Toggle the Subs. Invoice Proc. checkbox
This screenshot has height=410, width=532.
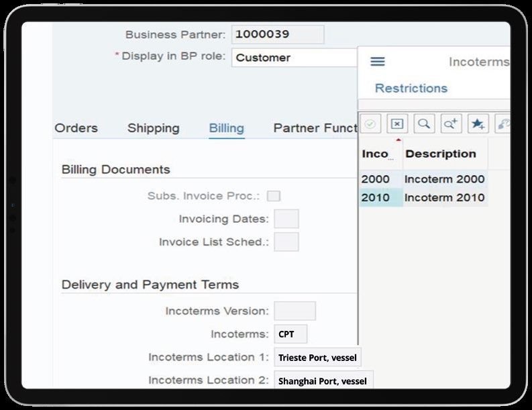pyautogui.click(x=274, y=196)
